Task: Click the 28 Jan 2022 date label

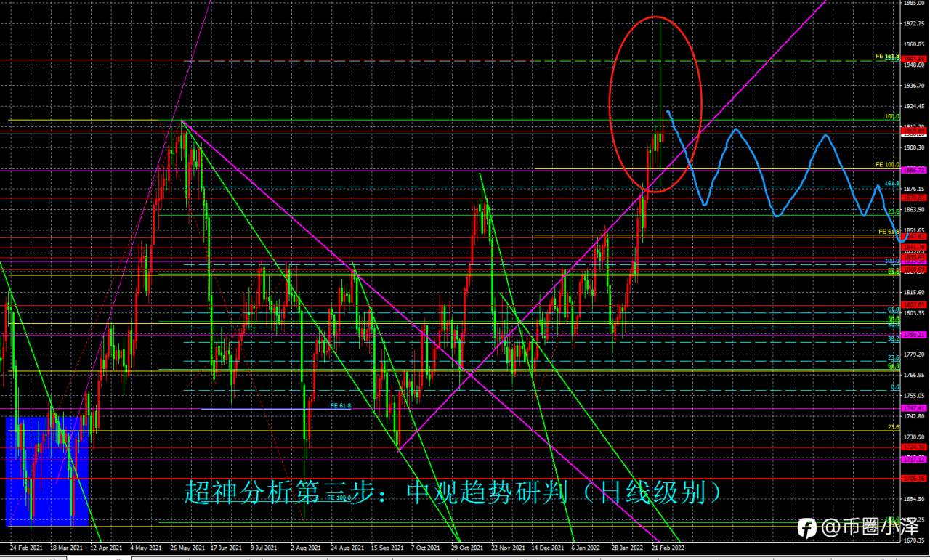Action: [626, 548]
